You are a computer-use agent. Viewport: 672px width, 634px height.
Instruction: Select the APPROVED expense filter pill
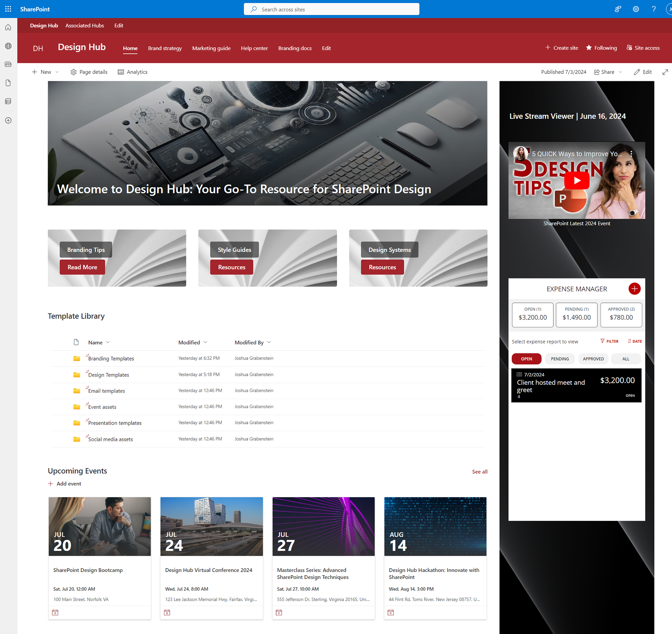pyautogui.click(x=593, y=359)
